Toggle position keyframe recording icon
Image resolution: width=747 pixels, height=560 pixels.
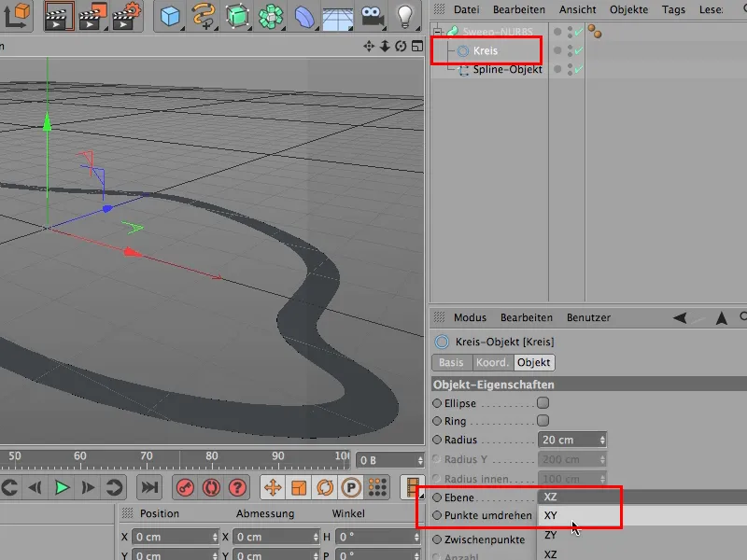pos(273,487)
